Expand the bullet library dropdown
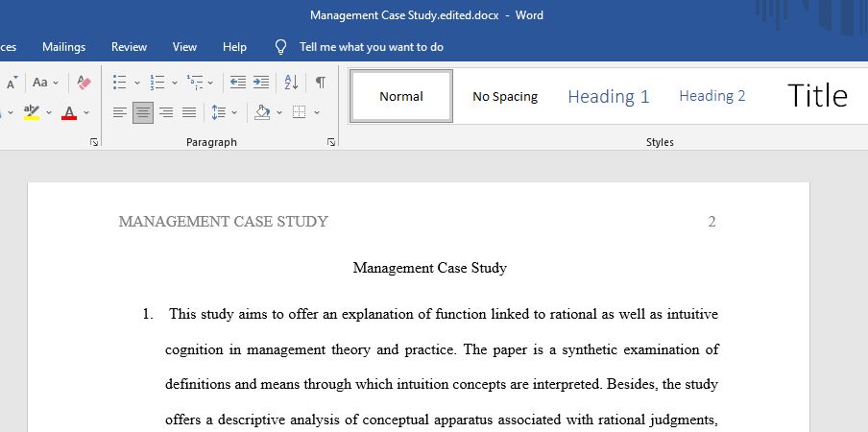This screenshot has height=432, width=868. pos(136,83)
